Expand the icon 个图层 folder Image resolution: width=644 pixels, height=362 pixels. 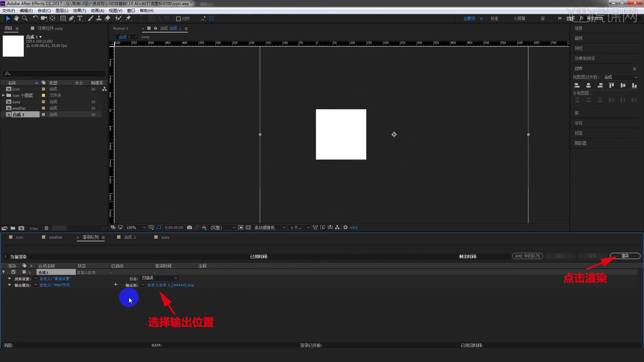coord(3,96)
